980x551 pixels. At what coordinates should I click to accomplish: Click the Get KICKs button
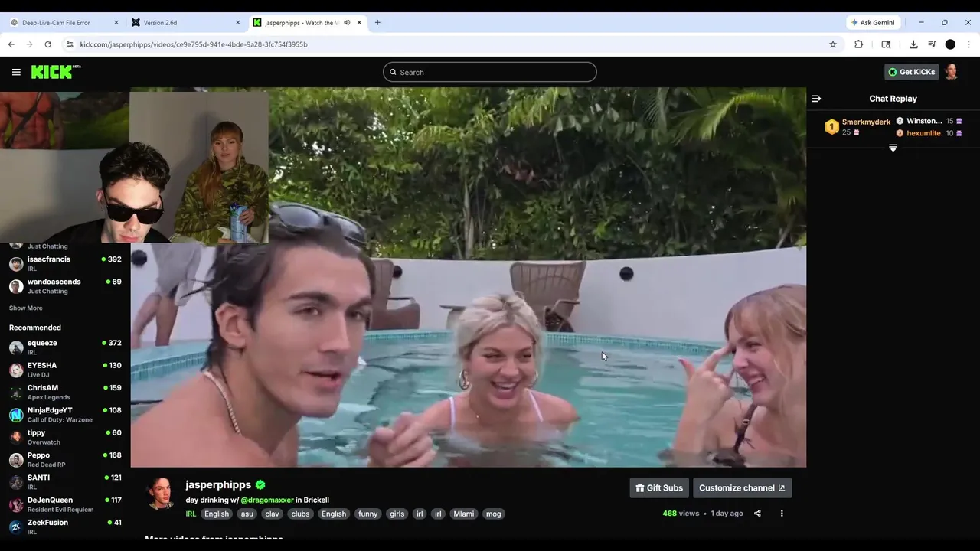click(x=912, y=72)
